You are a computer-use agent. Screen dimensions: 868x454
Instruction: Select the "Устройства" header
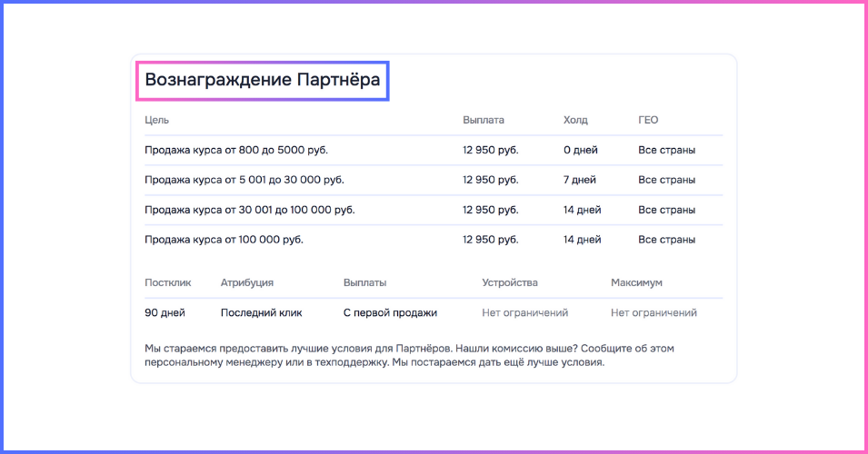[510, 282]
